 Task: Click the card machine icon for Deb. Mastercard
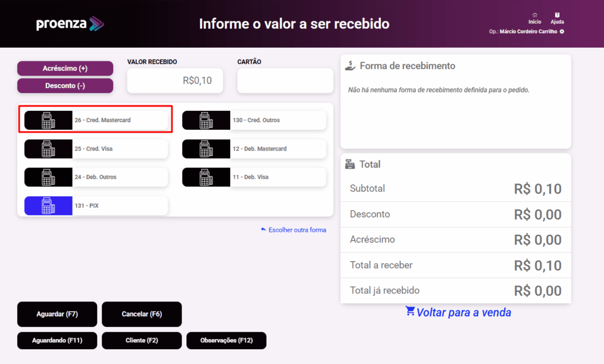coord(206,149)
